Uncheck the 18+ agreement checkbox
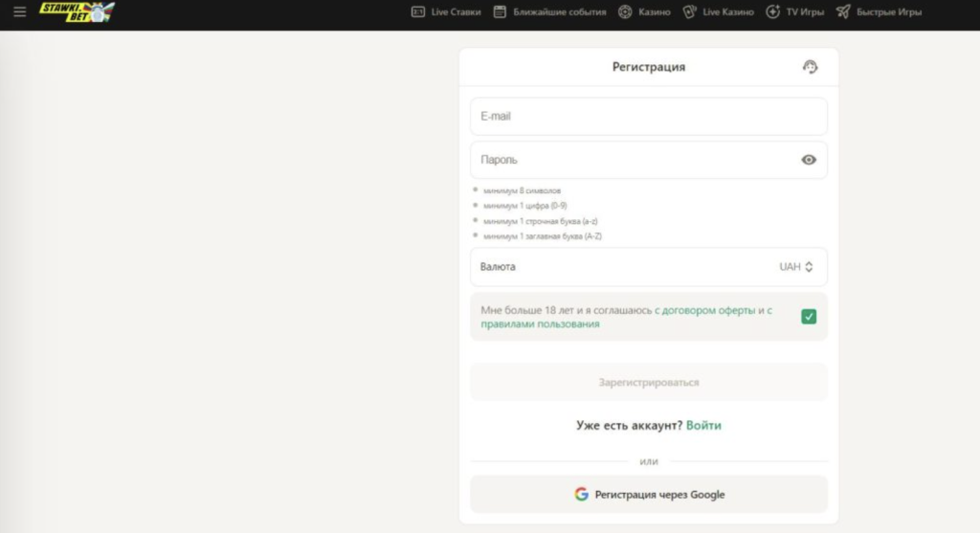This screenshot has height=533, width=980. coord(809,317)
